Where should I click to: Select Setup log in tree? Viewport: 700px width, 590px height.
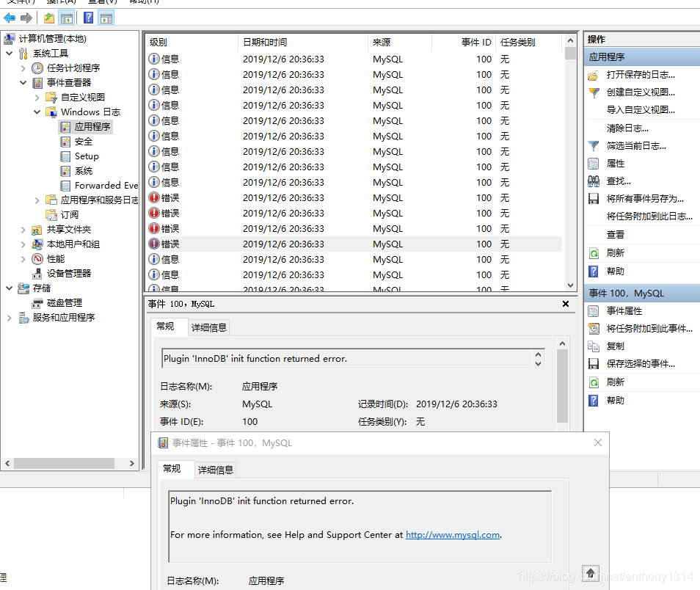pos(87,156)
